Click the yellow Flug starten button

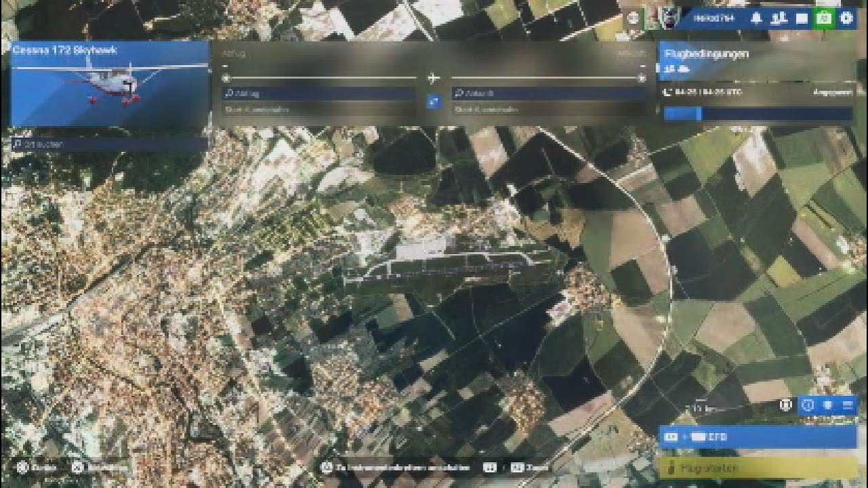(x=757, y=468)
